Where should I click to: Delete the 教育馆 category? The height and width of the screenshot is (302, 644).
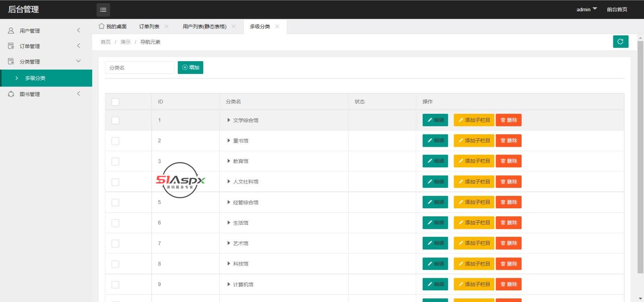pyautogui.click(x=508, y=161)
